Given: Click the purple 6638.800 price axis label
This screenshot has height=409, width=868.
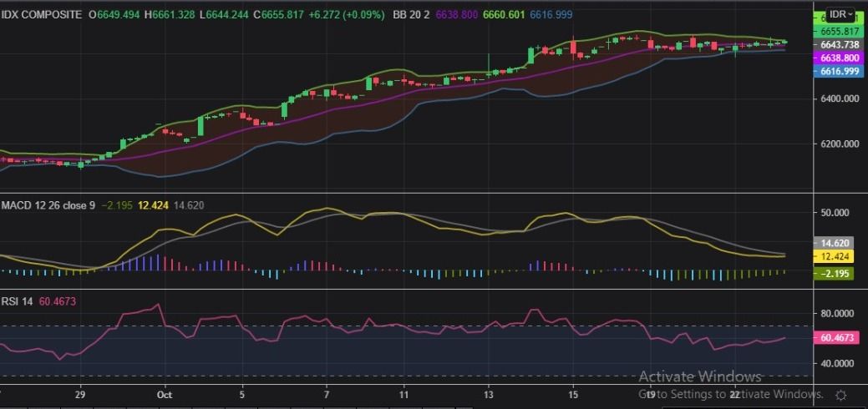Looking at the screenshot, I should click(840, 58).
